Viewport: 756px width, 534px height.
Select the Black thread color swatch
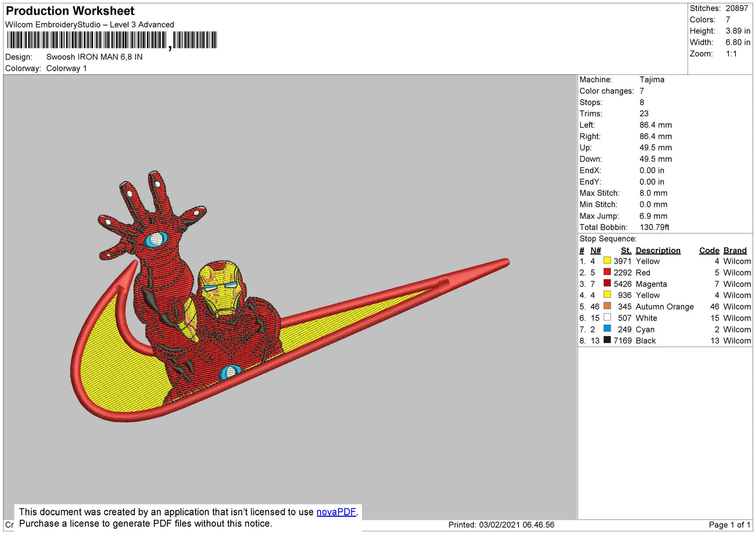(x=607, y=340)
